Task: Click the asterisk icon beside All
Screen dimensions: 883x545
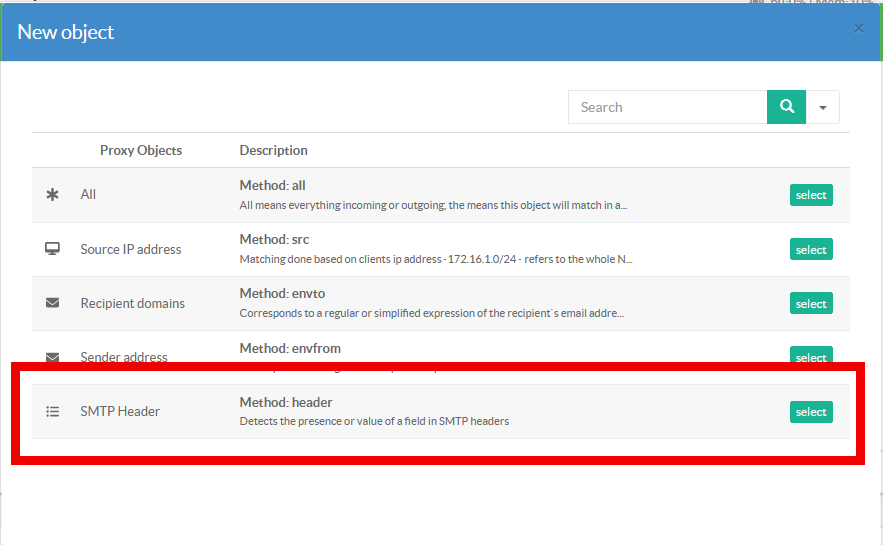Action: 53,195
